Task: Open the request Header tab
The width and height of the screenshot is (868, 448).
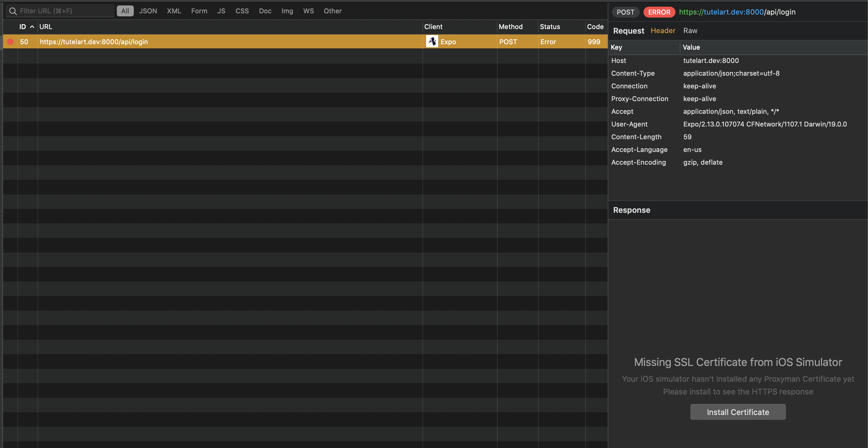Action: 663,31
